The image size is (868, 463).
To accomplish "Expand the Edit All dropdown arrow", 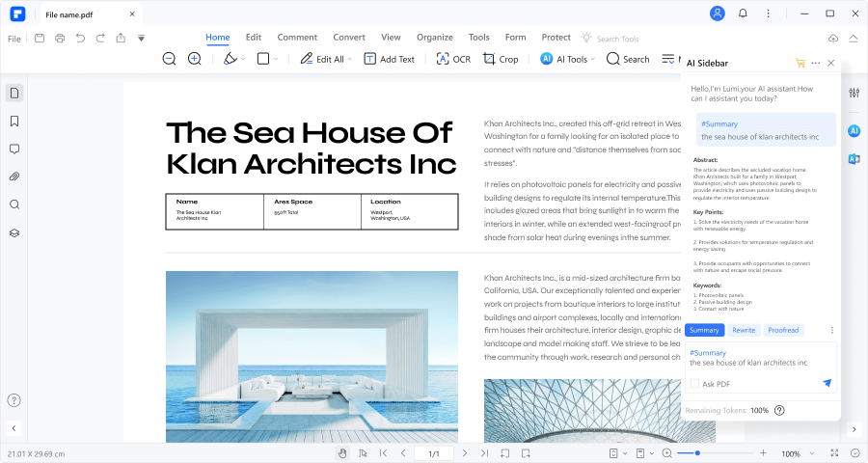I will click(x=350, y=59).
